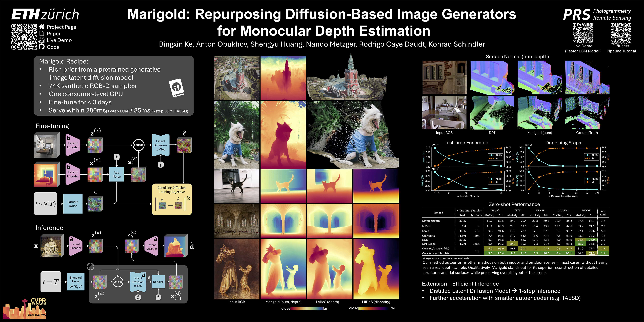Click the QR code above Live Demo Faster LCM Model
The height and width of the screenshot is (322, 644).
(x=583, y=33)
